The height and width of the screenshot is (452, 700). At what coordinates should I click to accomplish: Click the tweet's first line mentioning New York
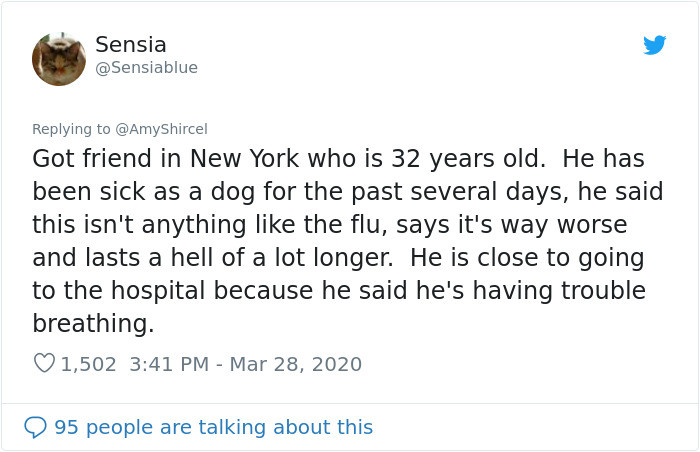[x=338, y=159]
